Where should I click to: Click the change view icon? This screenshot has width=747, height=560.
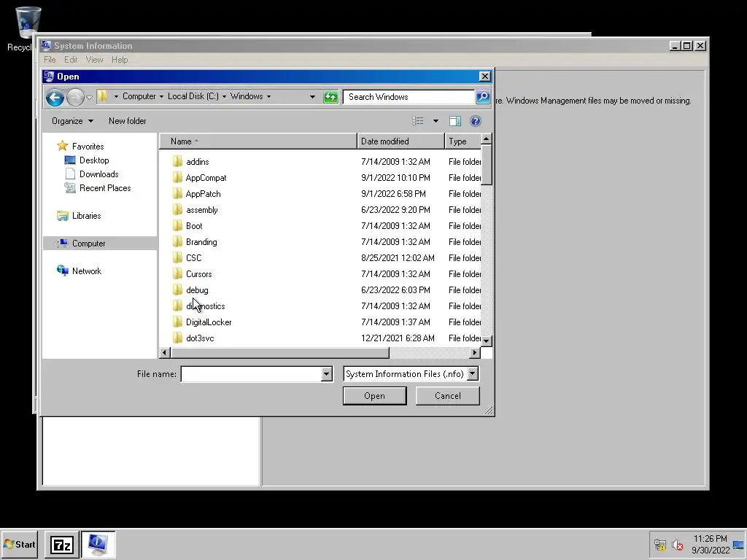(x=418, y=121)
